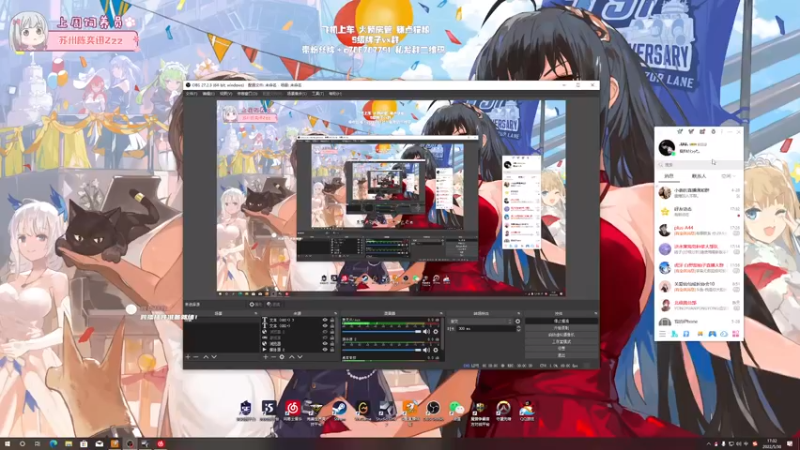The height and width of the screenshot is (450, 800).
Task: Toggle visibility of the 文本 (GDI+) source, second row
Action: pos(325,326)
